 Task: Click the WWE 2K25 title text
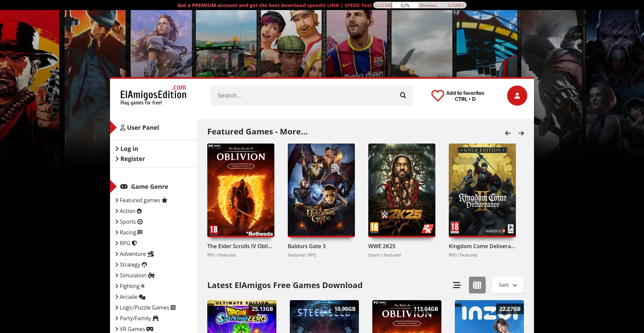[382, 246]
